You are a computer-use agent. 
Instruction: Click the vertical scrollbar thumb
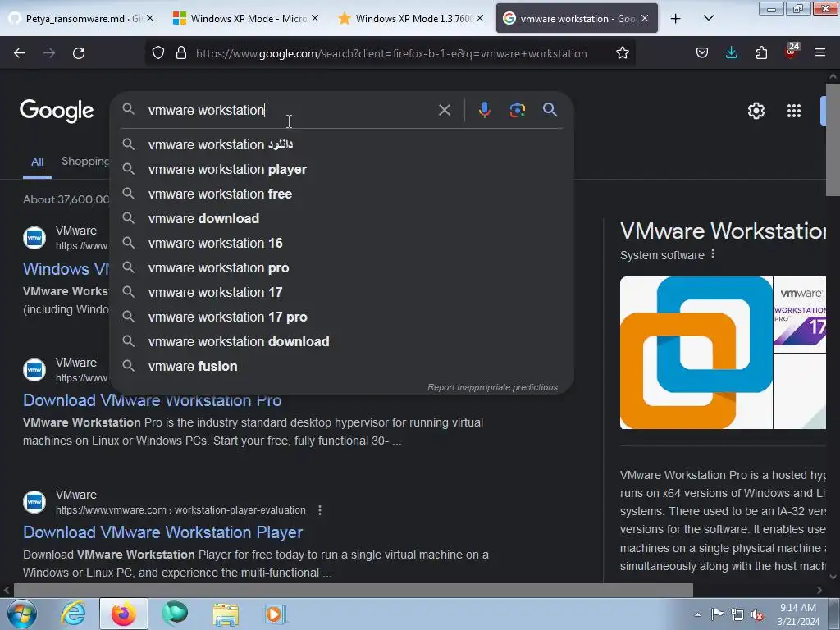click(x=833, y=139)
